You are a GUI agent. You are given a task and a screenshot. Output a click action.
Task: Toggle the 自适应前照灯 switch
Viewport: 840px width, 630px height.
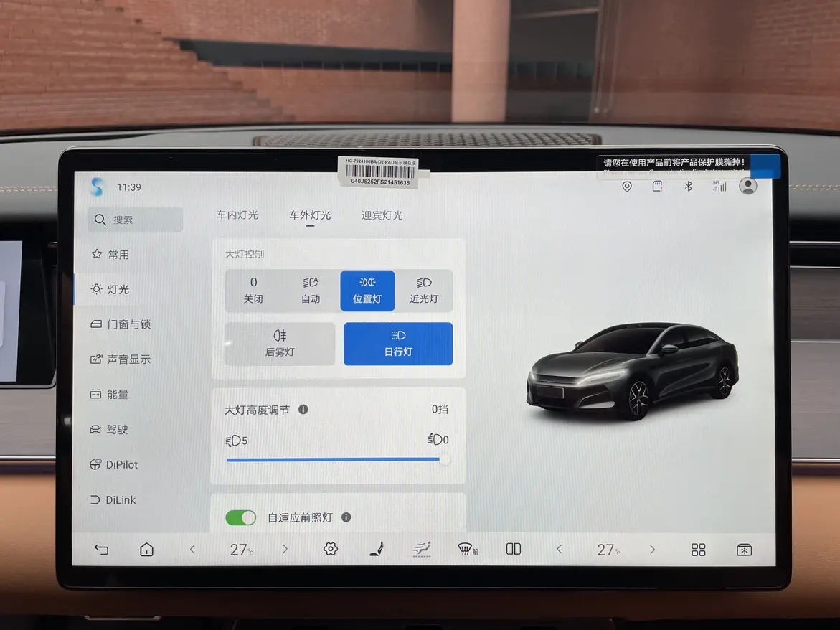(x=240, y=517)
